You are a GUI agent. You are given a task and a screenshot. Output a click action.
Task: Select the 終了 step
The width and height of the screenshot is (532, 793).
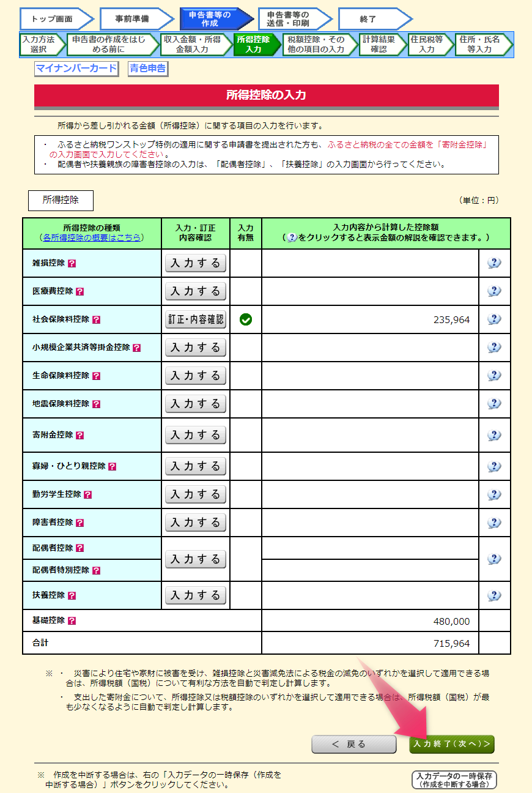[374, 19]
